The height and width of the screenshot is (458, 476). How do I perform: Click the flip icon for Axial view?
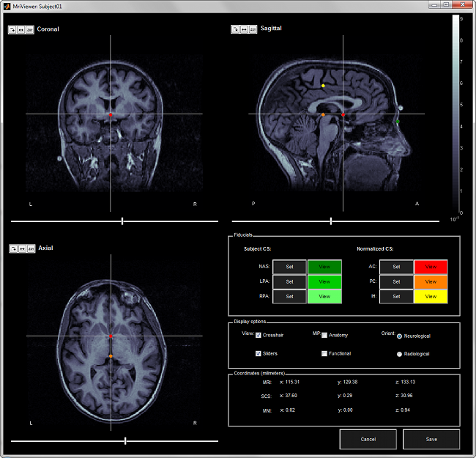point(21,248)
